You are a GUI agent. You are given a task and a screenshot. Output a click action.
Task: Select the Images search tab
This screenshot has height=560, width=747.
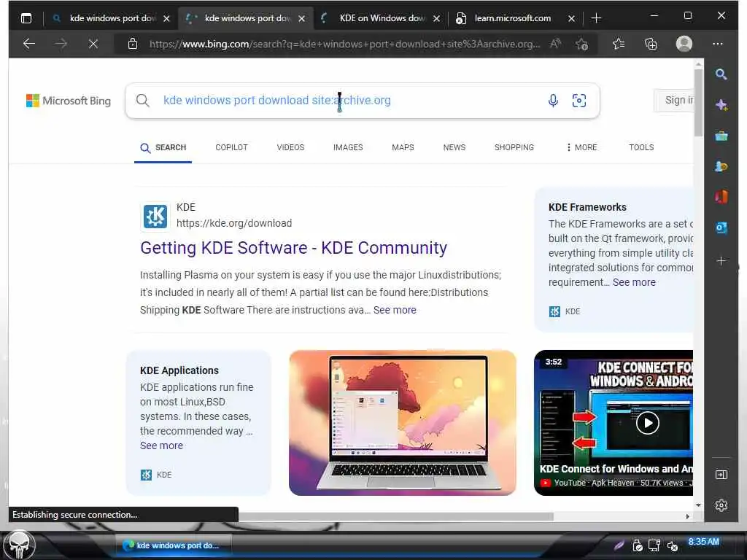(x=348, y=147)
